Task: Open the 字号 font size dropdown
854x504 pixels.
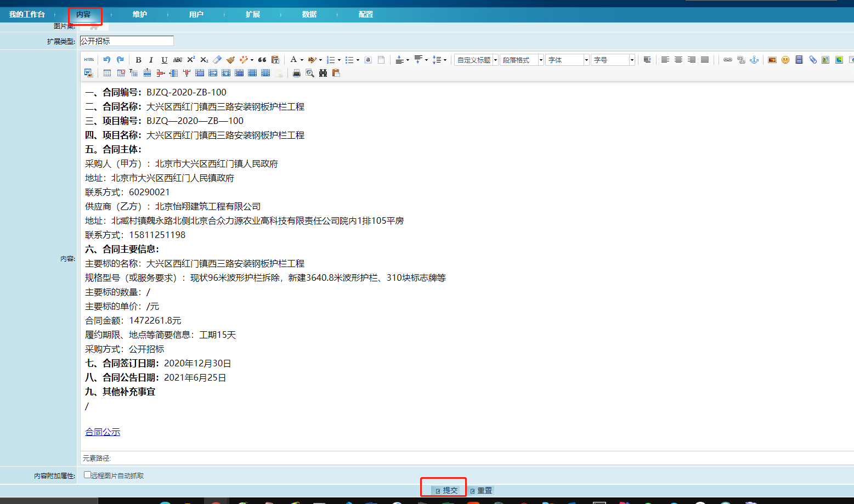Action: pos(613,60)
